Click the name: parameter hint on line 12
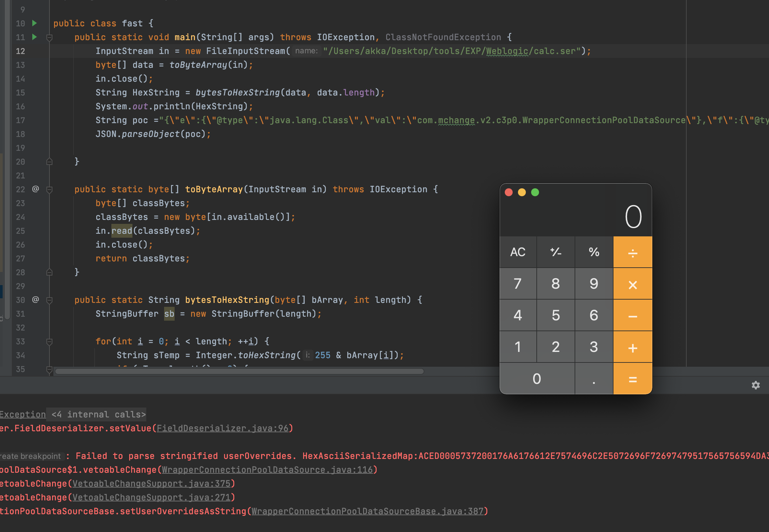Screen dimensions: 769x532 point(306,51)
